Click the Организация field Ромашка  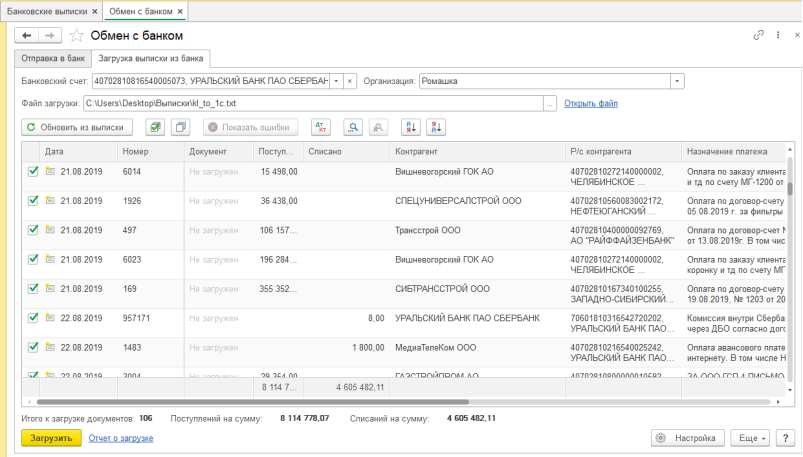point(545,81)
